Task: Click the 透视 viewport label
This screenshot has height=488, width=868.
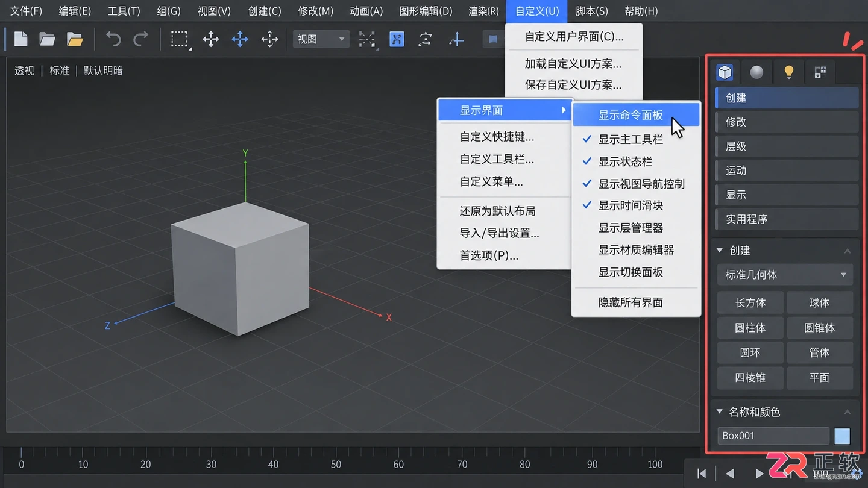Action: (x=24, y=70)
